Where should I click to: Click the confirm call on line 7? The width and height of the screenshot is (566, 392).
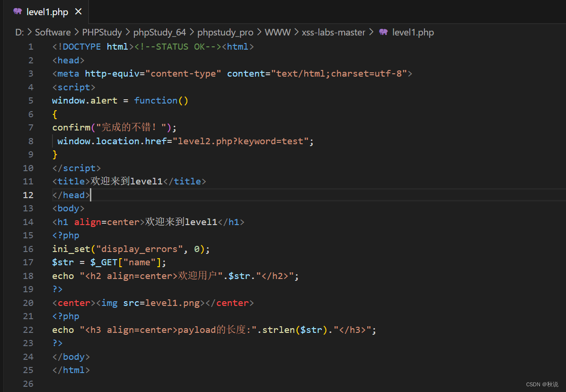tap(71, 128)
